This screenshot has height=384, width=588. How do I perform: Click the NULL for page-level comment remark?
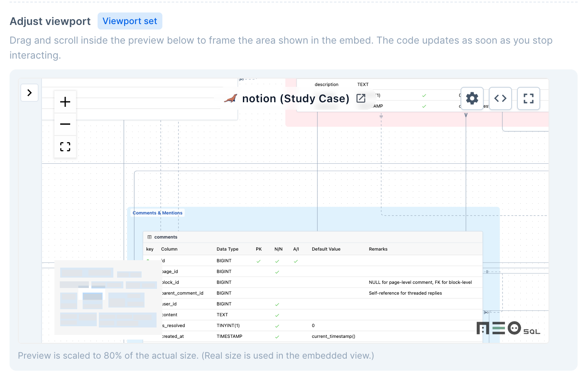point(420,282)
